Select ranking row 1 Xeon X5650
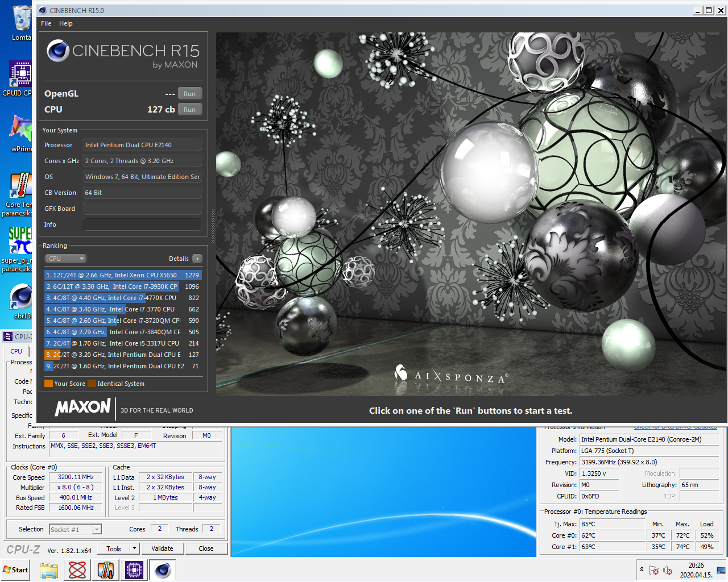728x582 pixels. pos(123,275)
